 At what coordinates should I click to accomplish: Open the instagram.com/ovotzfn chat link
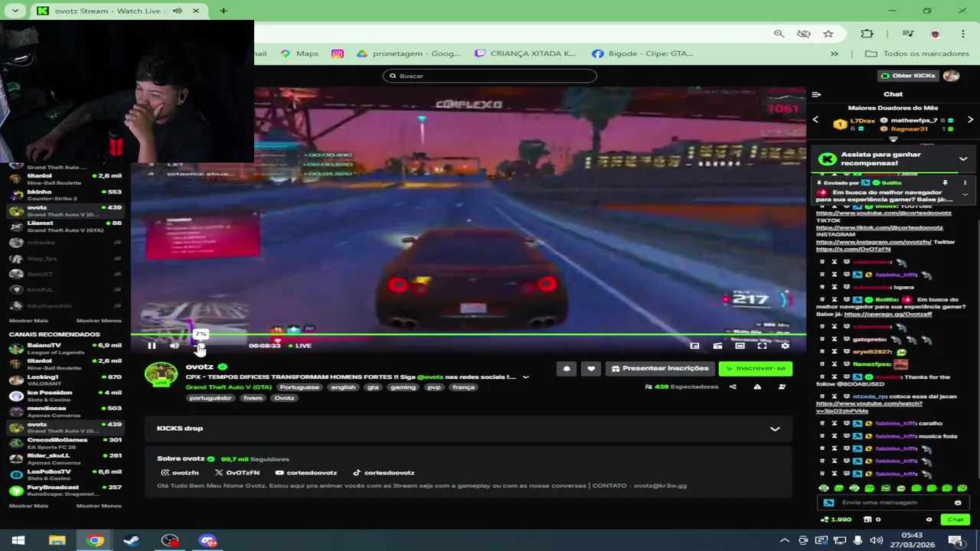tap(874, 242)
